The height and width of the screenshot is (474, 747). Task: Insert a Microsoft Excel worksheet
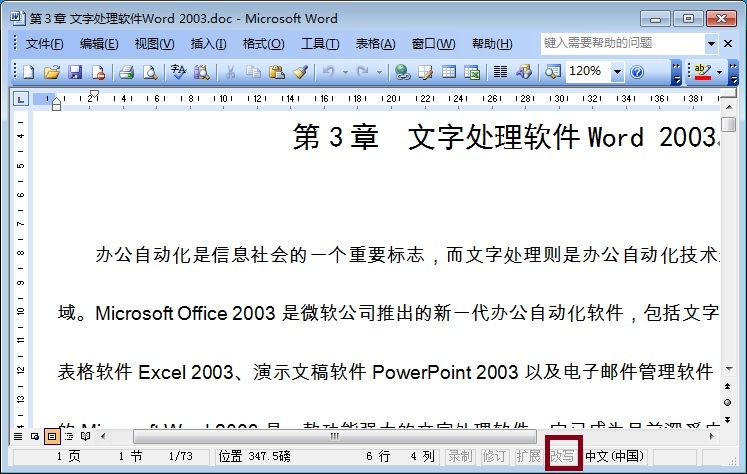(472, 72)
